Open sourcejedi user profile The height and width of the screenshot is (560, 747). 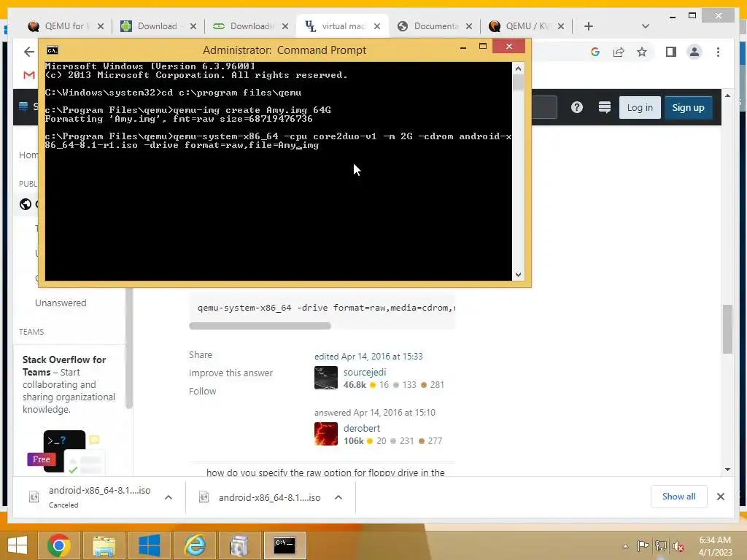point(365,373)
